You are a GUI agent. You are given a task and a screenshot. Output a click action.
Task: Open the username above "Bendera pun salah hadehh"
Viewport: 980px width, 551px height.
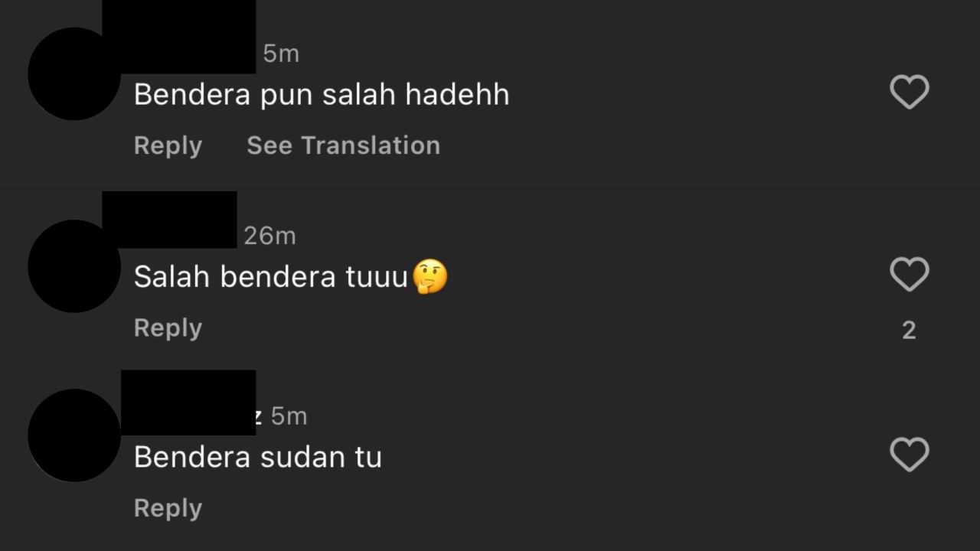tap(179, 37)
